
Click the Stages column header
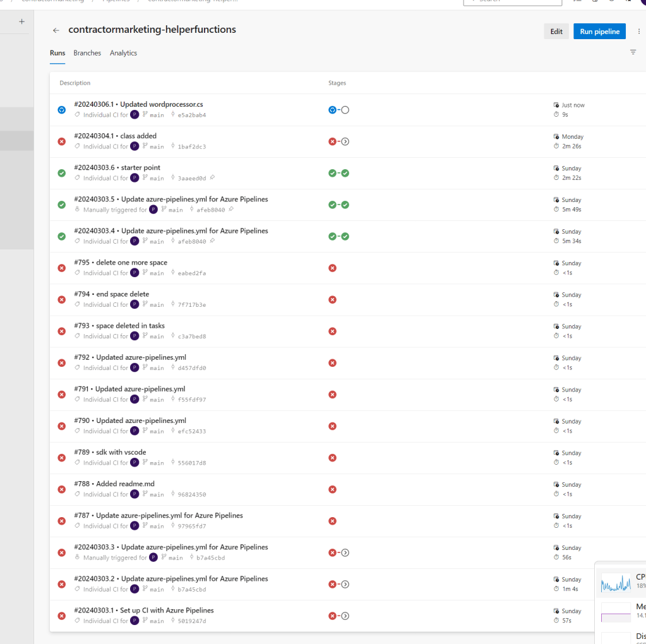(337, 83)
